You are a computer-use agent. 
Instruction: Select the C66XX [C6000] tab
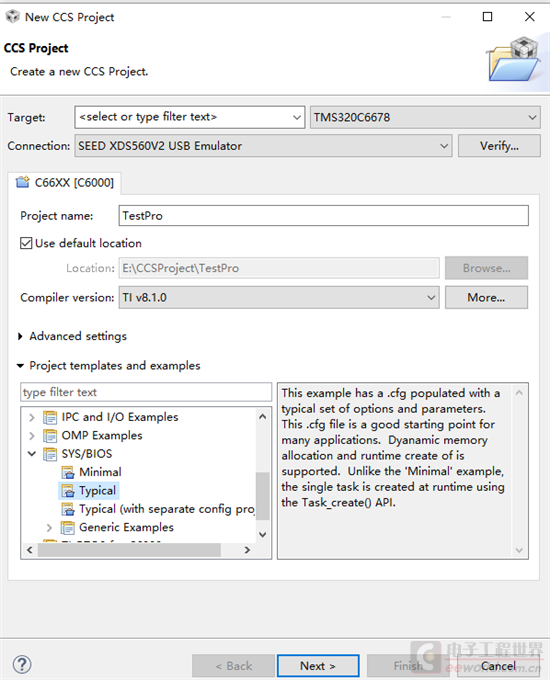[x=65, y=183]
